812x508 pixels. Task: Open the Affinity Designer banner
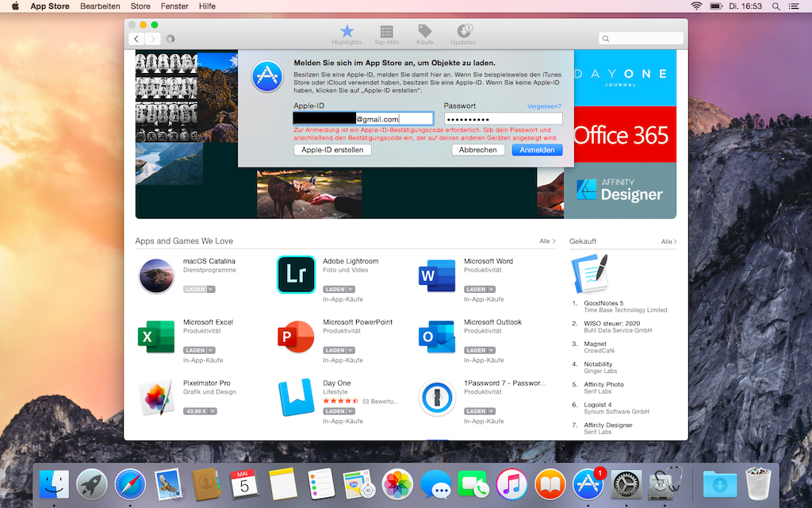[x=620, y=190]
